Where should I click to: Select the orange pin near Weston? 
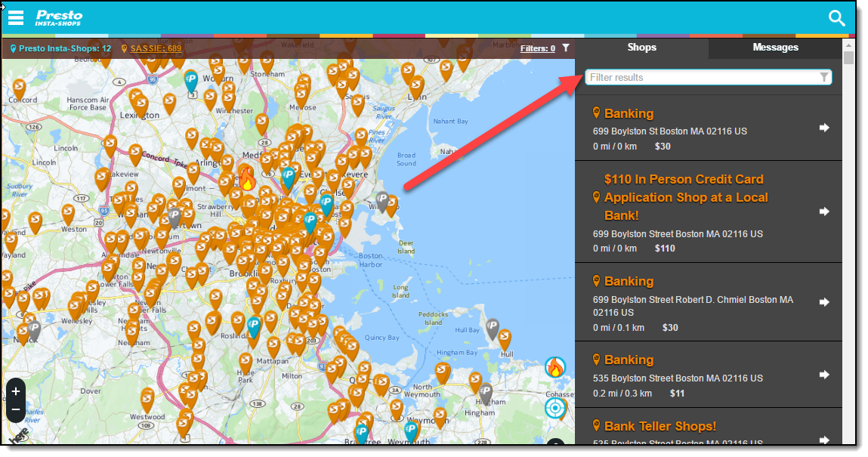click(68, 215)
